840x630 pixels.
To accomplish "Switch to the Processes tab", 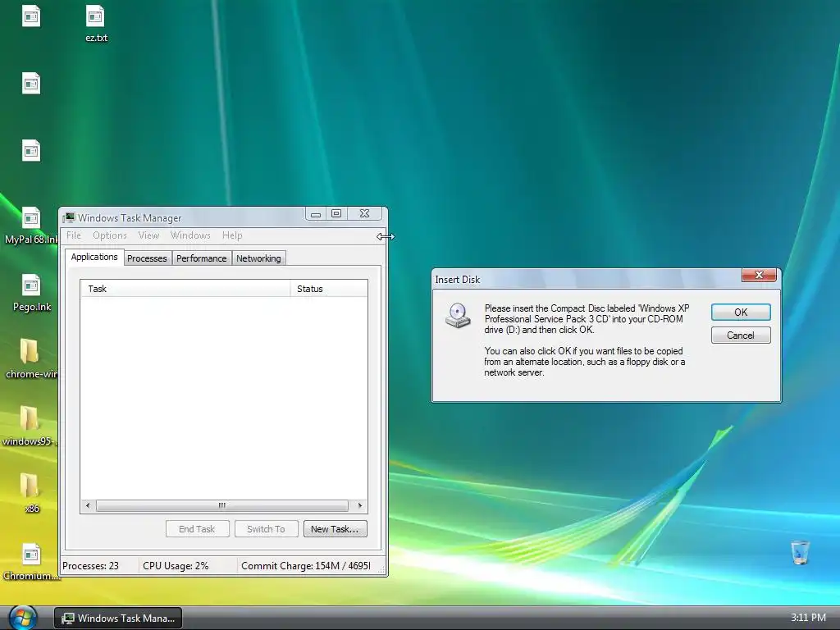I will (147, 258).
